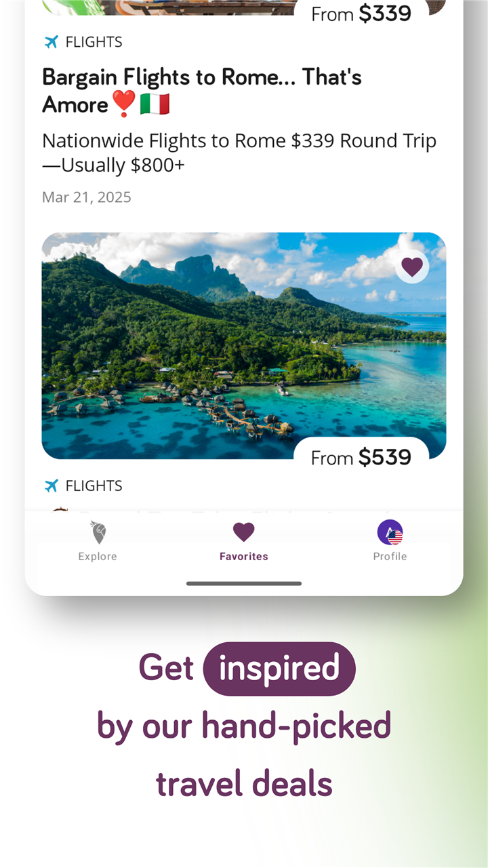The height and width of the screenshot is (868, 488).
Task: Tap the inspired highlighted pill
Action: coord(279,669)
